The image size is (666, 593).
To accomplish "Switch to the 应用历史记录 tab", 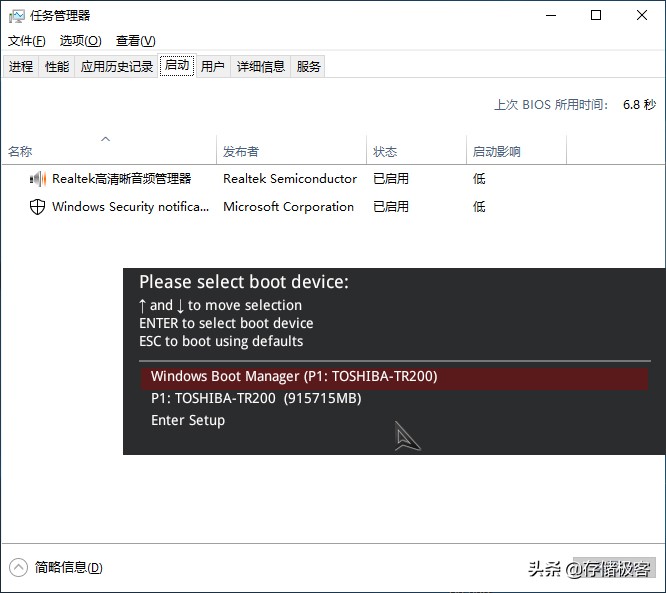I will coord(116,66).
